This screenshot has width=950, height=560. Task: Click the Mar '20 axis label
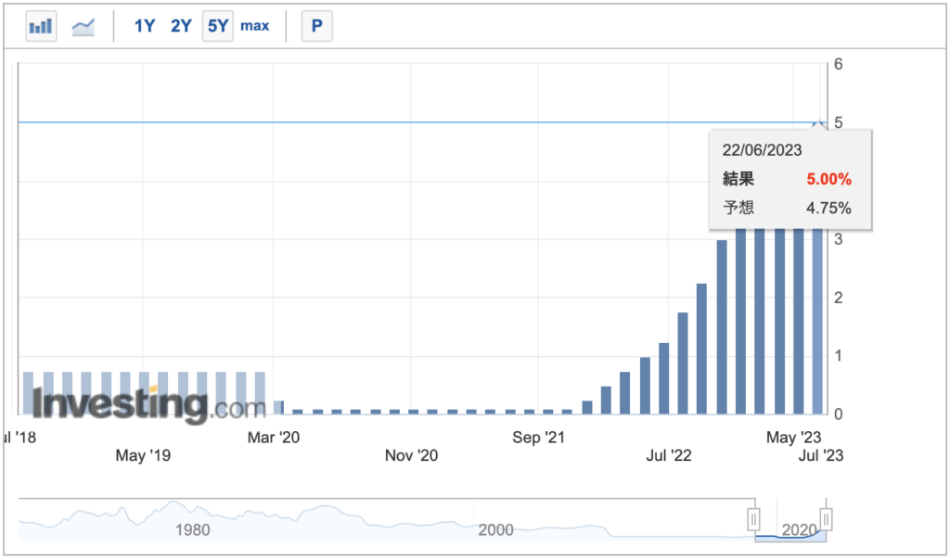pos(274,437)
